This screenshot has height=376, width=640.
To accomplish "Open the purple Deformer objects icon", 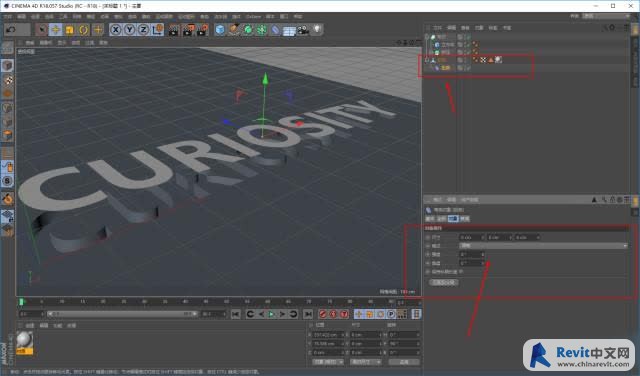I will (x=276, y=30).
